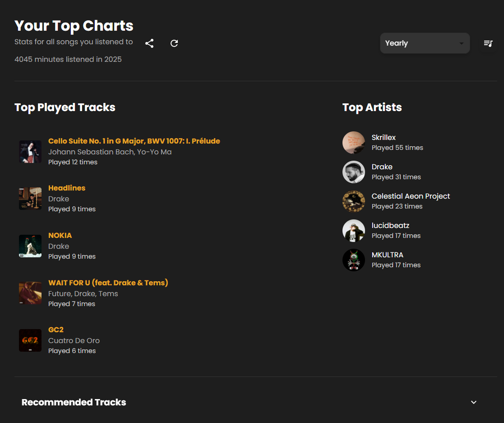The width and height of the screenshot is (504, 423).
Task: Click Skrillex's artist avatar
Action: (354, 143)
